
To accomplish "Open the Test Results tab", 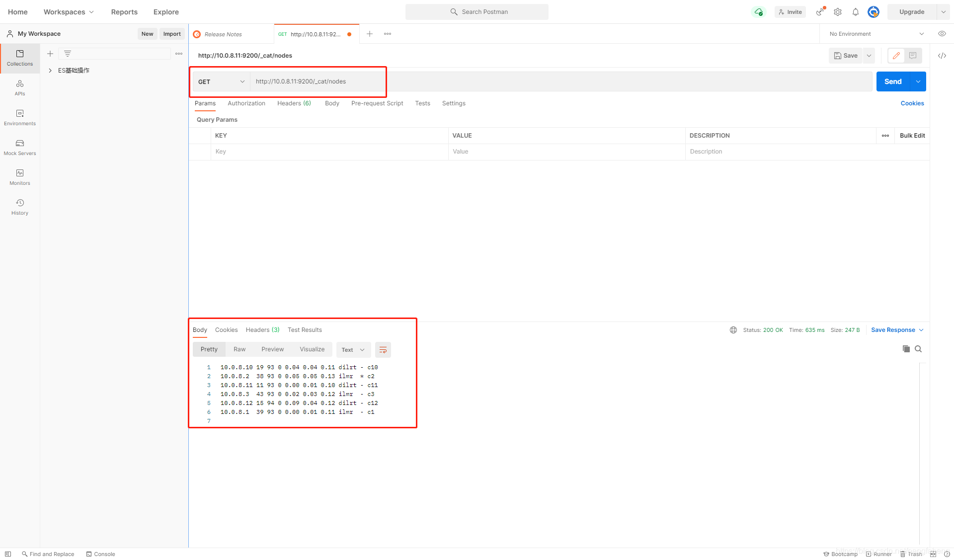I will 305,330.
